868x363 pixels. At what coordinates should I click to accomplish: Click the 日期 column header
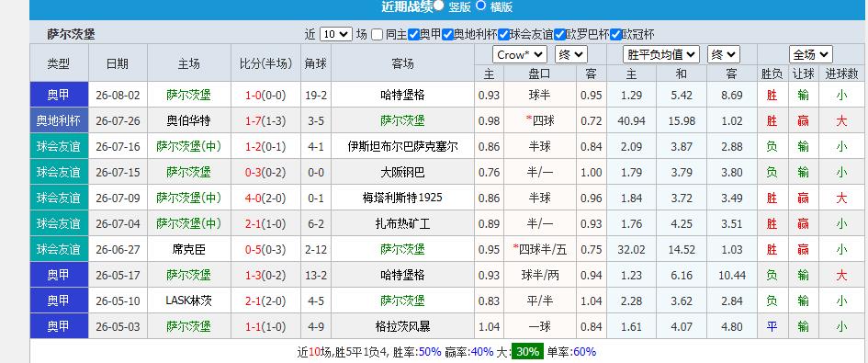point(118,63)
